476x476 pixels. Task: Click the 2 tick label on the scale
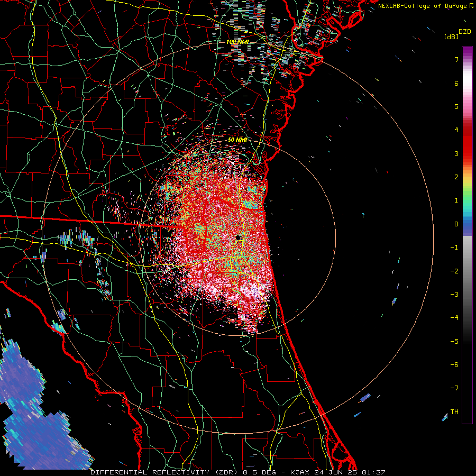[456, 177]
